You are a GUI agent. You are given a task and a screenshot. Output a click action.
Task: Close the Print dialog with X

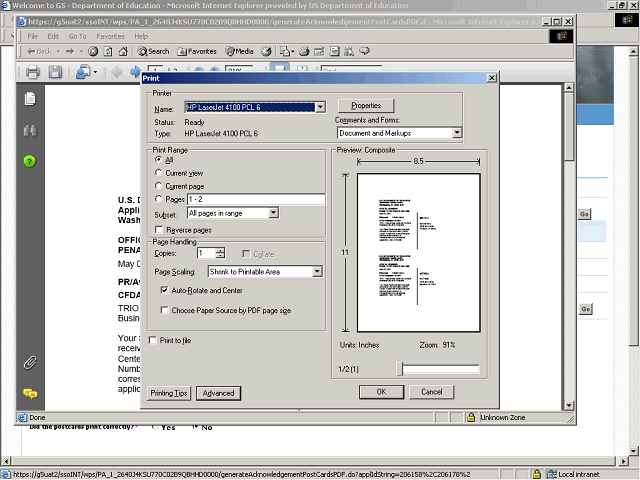[492, 78]
